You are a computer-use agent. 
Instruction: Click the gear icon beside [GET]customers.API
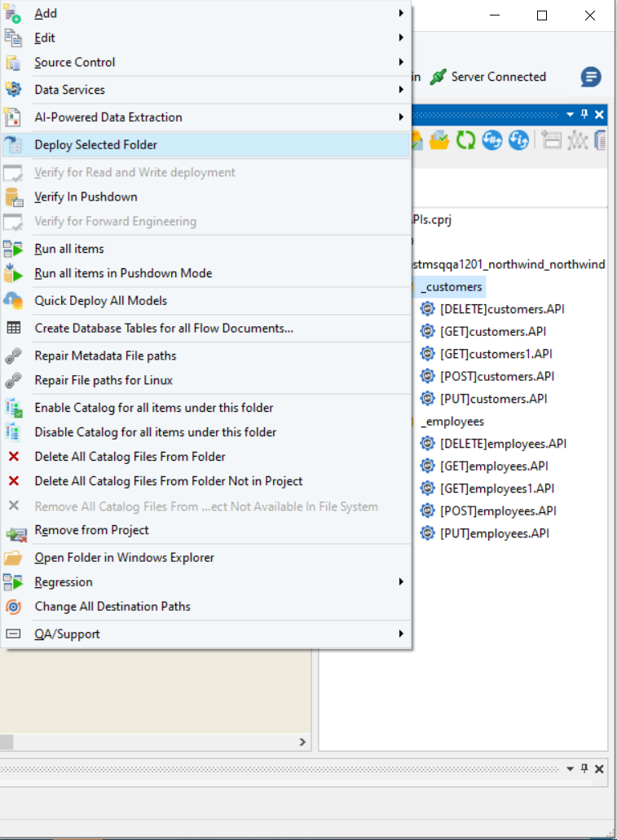pyautogui.click(x=428, y=332)
